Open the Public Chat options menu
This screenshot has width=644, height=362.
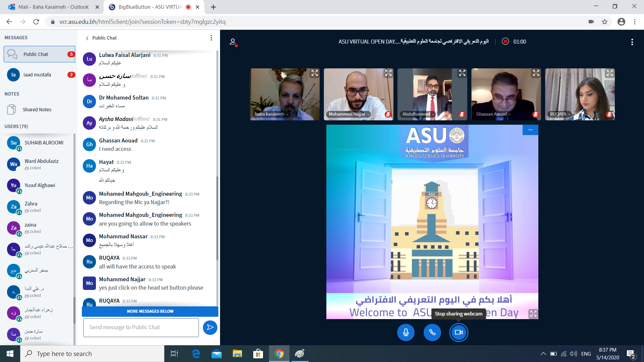click(211, 38)
